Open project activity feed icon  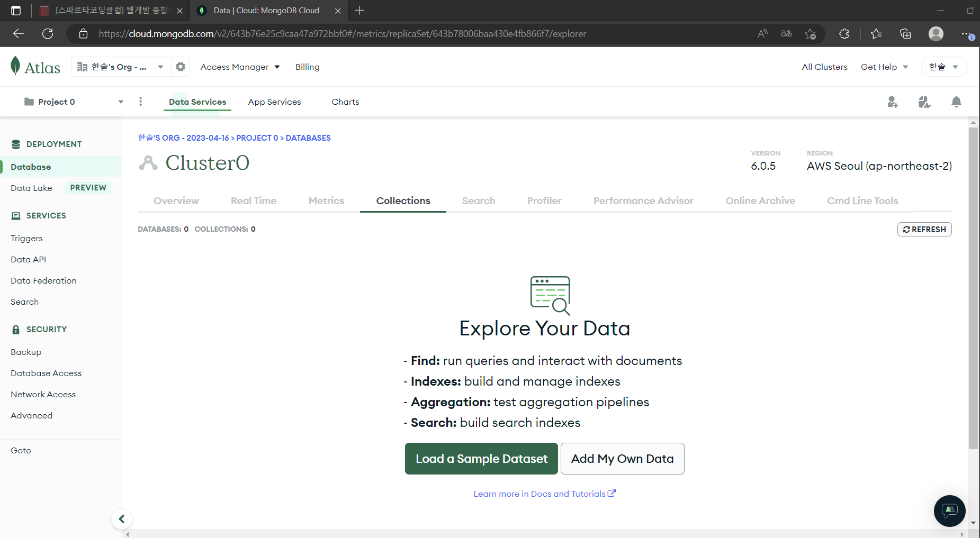tap(924, 102)
